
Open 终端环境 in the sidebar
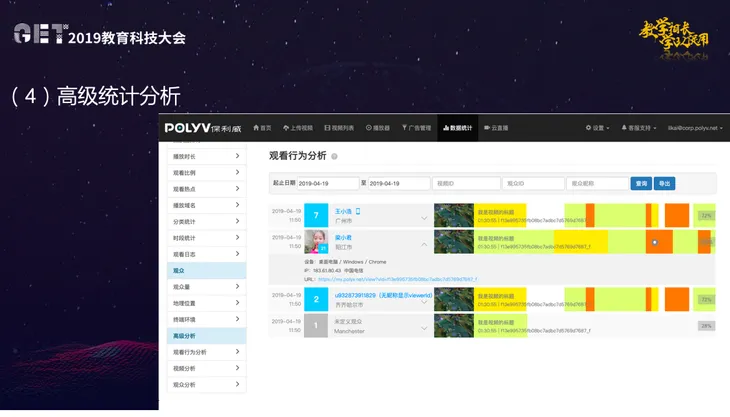click(206, 319)
